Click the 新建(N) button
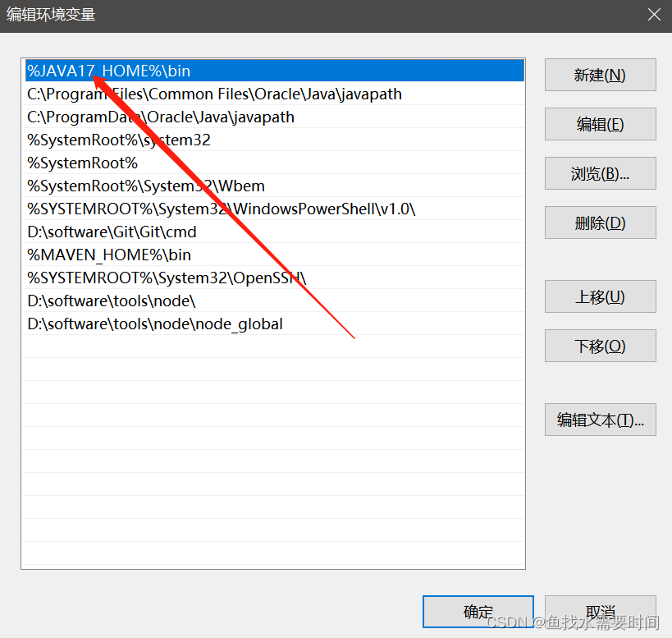This screenshot has height=638, width=672. click(x=600, y=75)
